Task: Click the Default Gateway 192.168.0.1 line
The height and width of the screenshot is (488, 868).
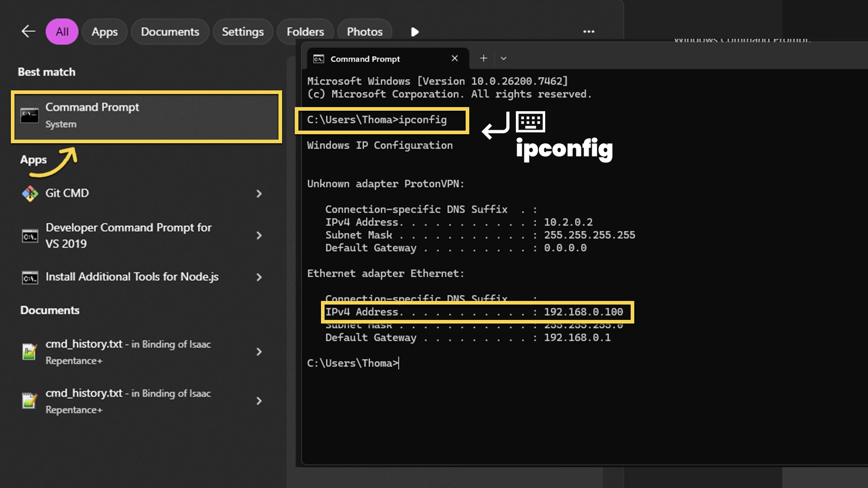Action: coord(468,338)
